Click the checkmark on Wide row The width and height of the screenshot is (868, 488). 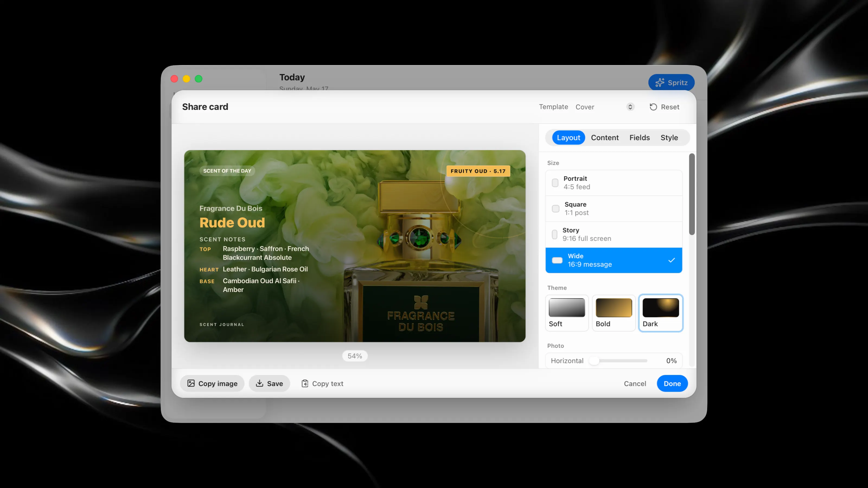pyautogui.click(x=672, y=260)
